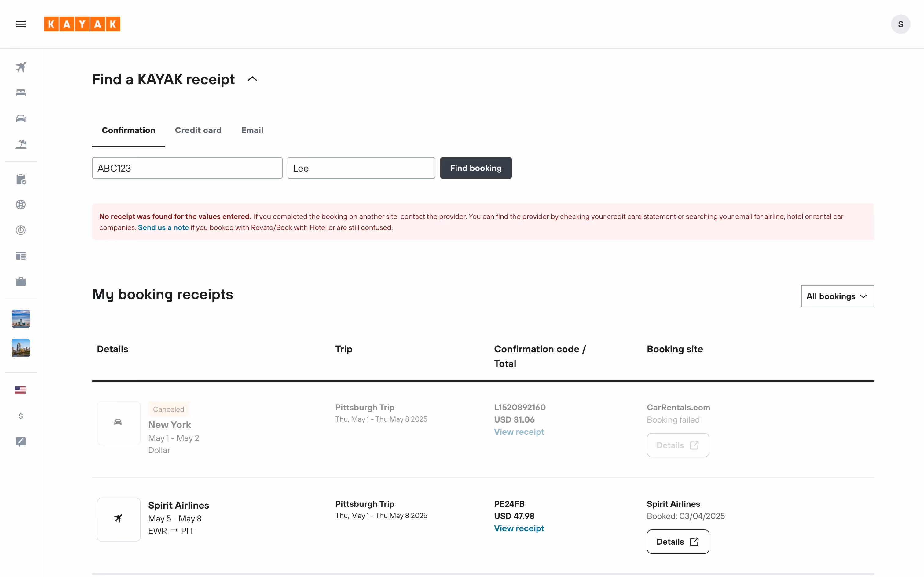Click the Send us a note link

[x=163, y=227]
